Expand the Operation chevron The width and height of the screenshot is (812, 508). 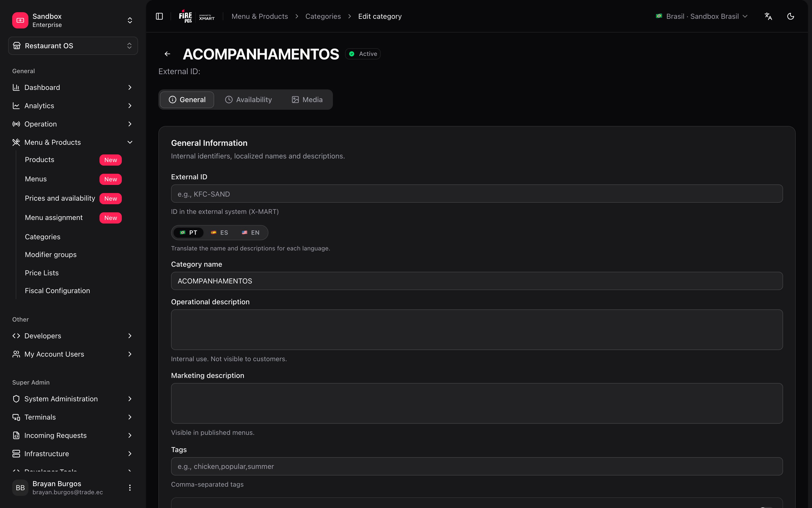pos(130,124)
